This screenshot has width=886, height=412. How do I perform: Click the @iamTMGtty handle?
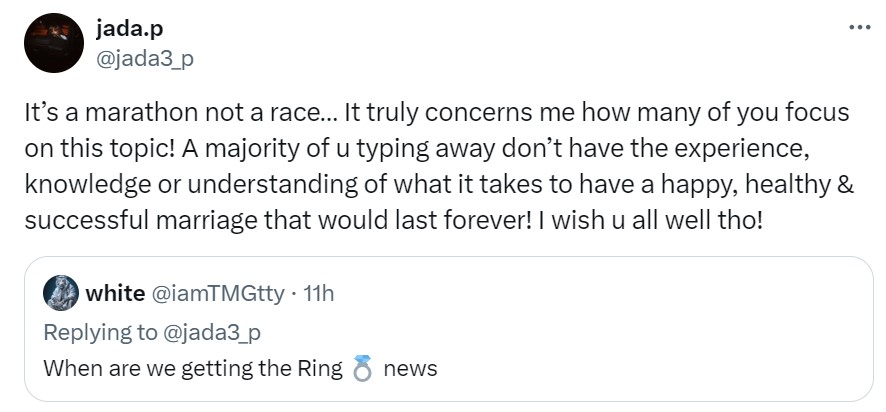click(216, 293)
